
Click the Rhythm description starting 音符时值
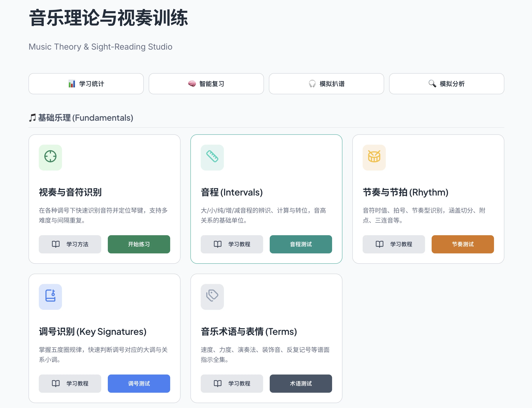424,215
